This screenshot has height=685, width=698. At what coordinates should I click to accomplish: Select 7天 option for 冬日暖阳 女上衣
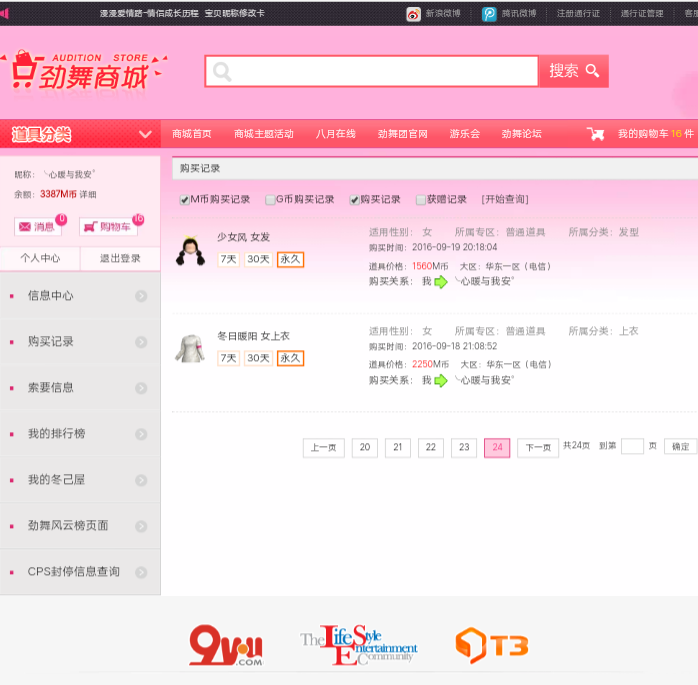coord(228,358)
